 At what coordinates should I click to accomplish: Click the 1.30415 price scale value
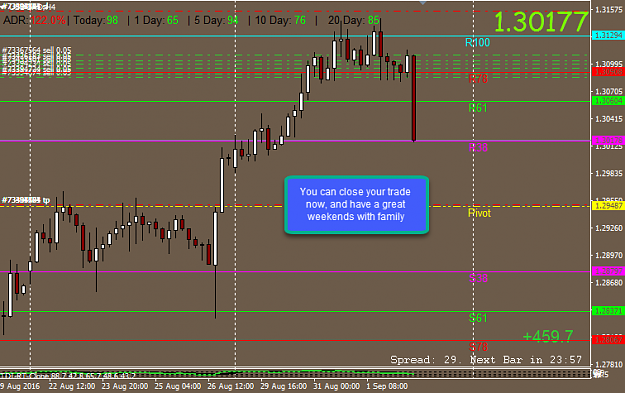[x=609, y=119]
